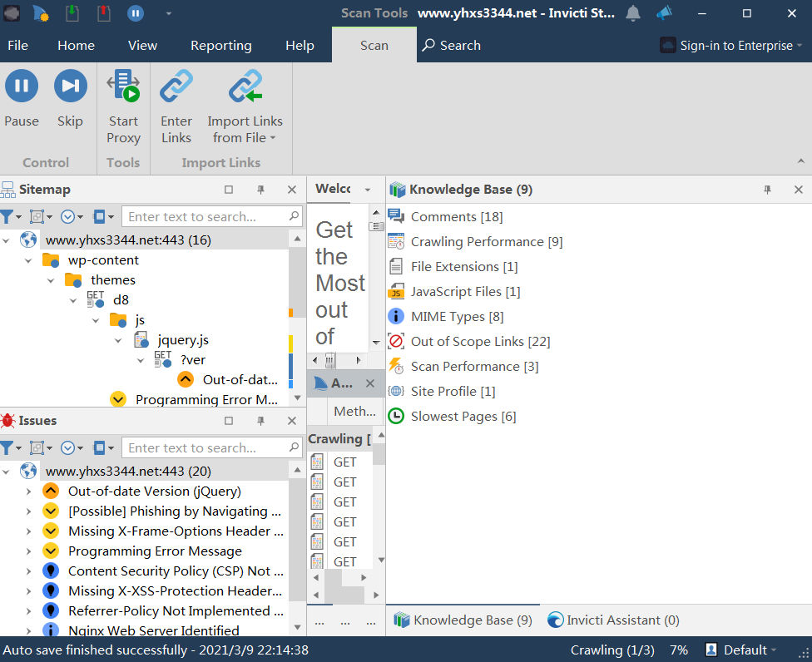
Task: Select the d8 node in Sitemap
Action: (121, 300)
